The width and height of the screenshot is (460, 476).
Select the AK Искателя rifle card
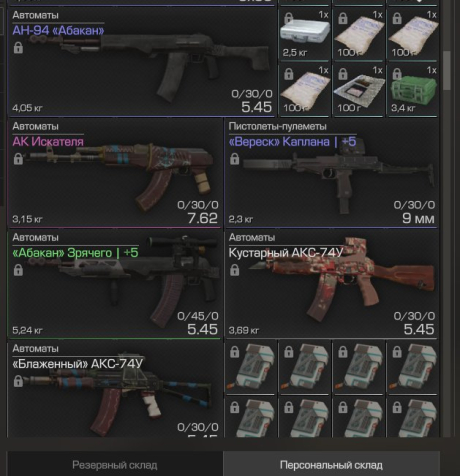(114, 173)
